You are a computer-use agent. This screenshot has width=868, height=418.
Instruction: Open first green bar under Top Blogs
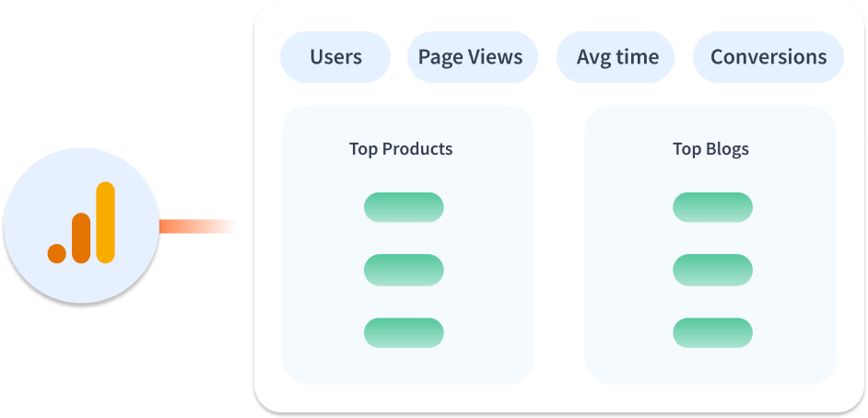click(x=712, y=207)
